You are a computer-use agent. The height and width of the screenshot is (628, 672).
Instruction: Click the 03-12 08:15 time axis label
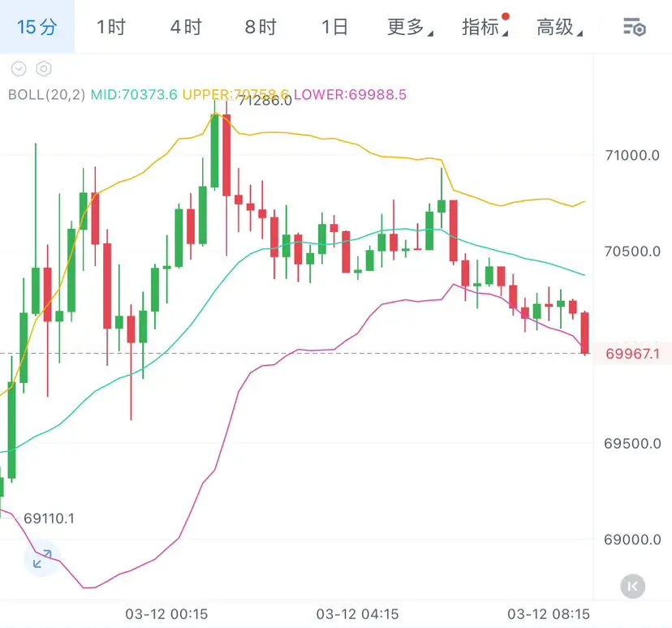click(x=549, y=614)
